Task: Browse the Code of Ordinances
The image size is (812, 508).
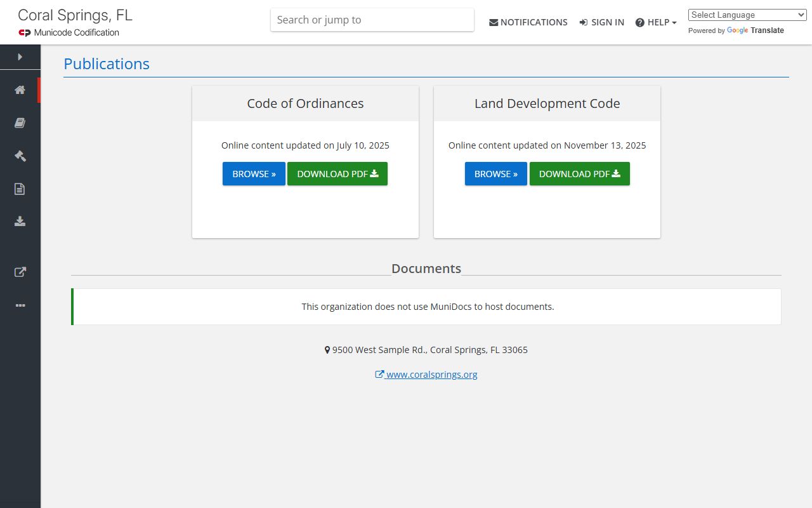Action: click(x=254, y=174)
